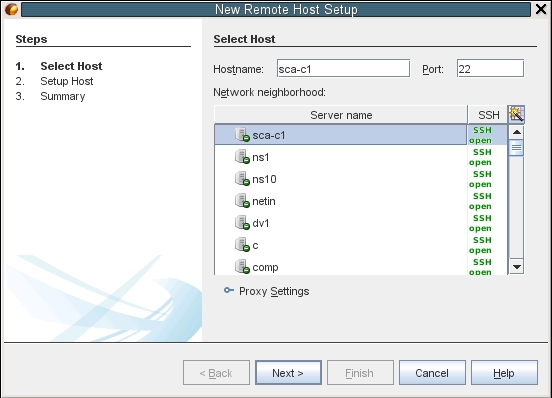Click the Server name column header
This screenshot has height=398, width=552.
(341, 115)
